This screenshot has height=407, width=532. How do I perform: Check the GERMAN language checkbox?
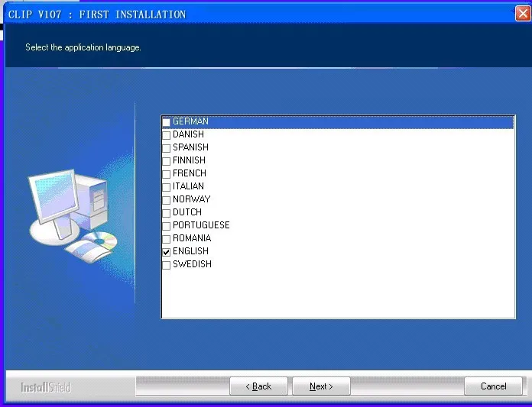(167, 122)
